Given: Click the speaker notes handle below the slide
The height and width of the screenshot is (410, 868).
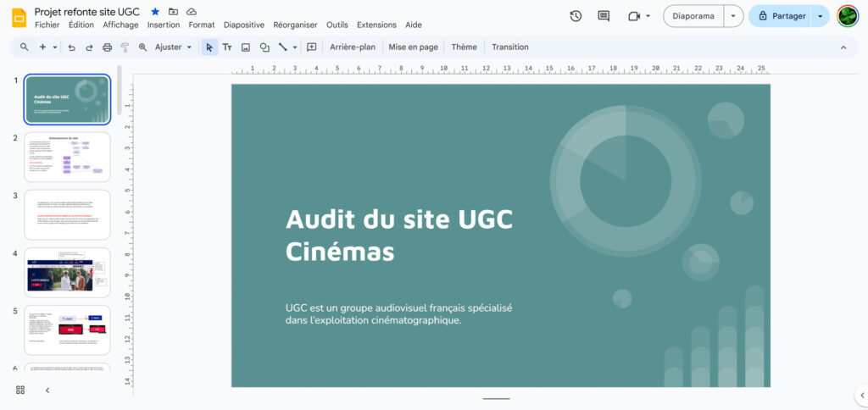Looking at the screenshot, I should point(496,398).
